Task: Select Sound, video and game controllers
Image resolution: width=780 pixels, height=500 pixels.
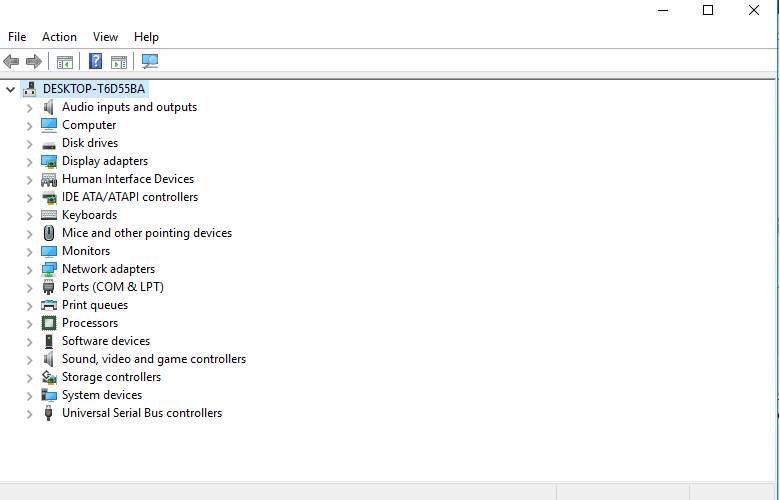Action: 154,359
